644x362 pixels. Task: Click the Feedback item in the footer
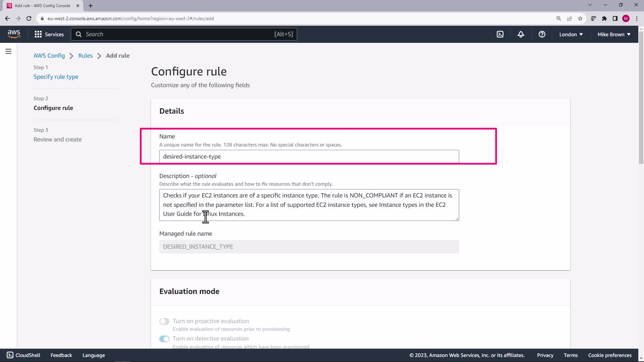click(x=61, y=355)
